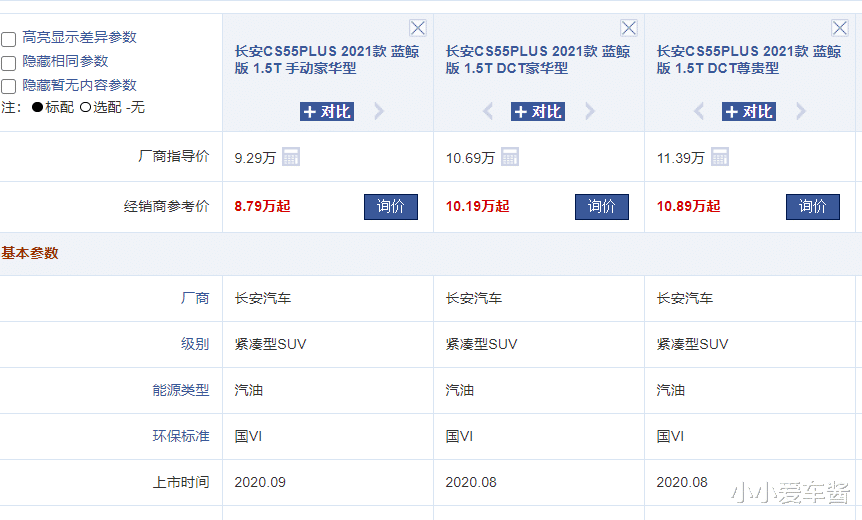
Task: Select 上市时间 row label
Action: pyautogui.click(x=181, y=483)
